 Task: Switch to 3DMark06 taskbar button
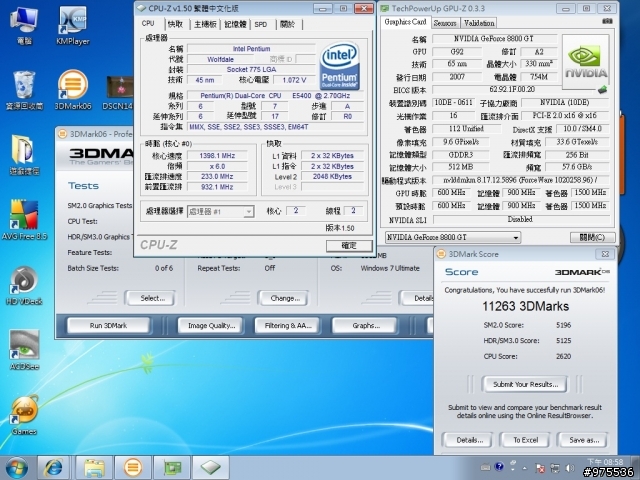pyautogui.click(x=131, y=467)
